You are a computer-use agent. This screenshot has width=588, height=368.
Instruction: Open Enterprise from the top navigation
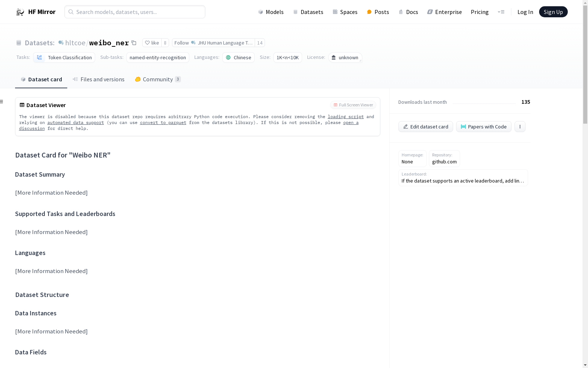[444, 12]
